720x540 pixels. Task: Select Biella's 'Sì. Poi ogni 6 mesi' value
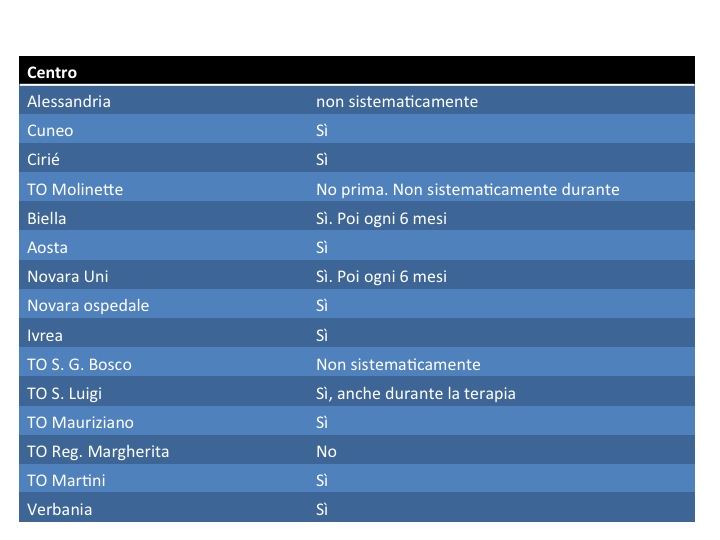pos(382,218)
